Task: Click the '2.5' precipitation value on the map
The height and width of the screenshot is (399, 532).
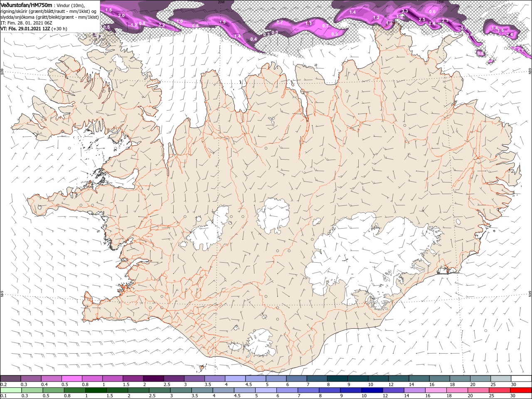Action: 421,20
